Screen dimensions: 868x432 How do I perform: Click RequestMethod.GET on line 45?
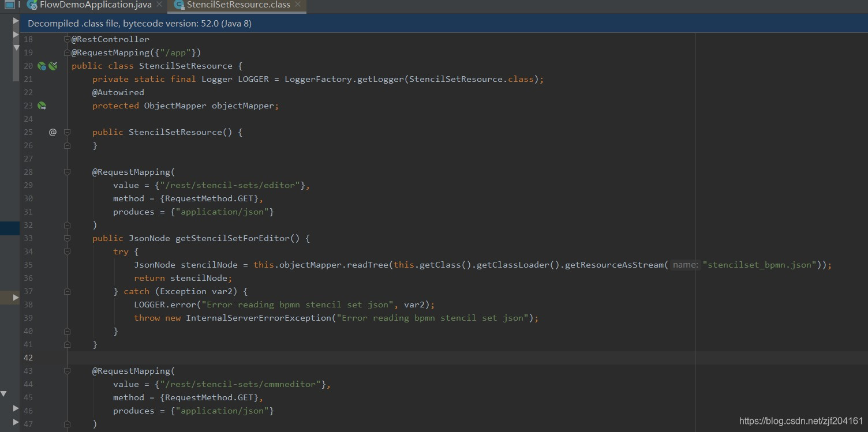click(x=209, y=397)
